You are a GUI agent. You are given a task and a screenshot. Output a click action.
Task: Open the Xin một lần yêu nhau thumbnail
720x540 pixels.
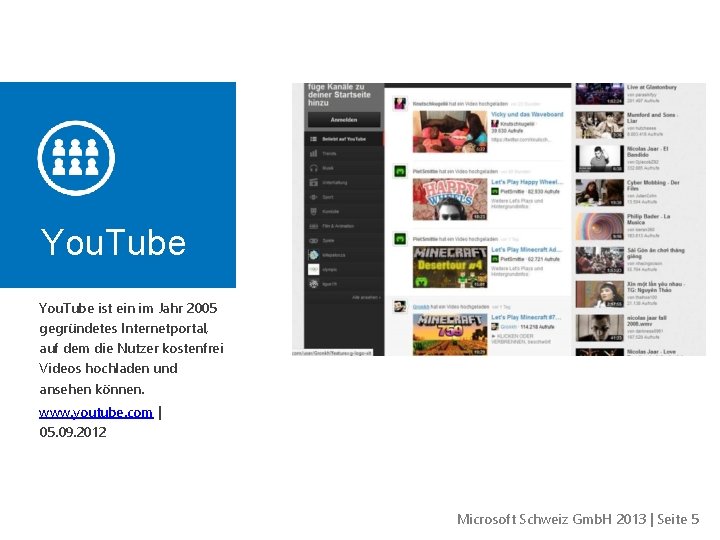[600, 294]
